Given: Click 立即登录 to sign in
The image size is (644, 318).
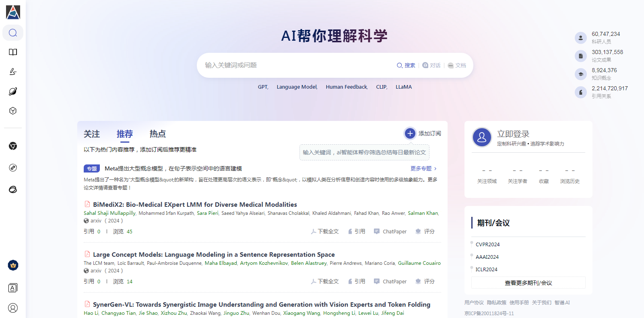Looking at the screenshot, I should click(513, 134).
